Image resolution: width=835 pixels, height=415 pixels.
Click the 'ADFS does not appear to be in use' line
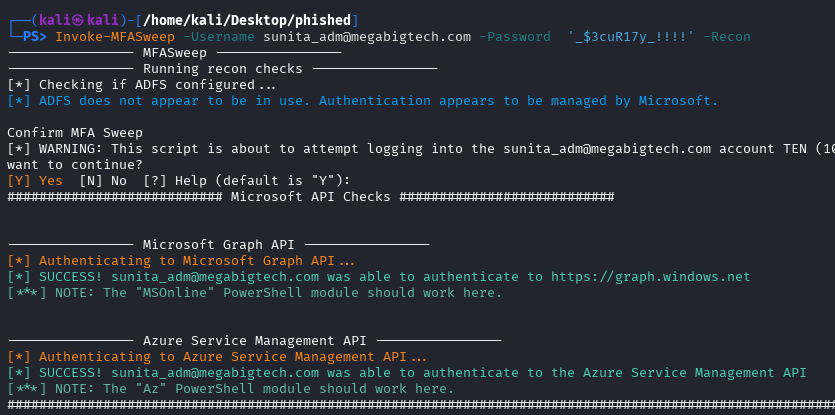click(362, 101)
